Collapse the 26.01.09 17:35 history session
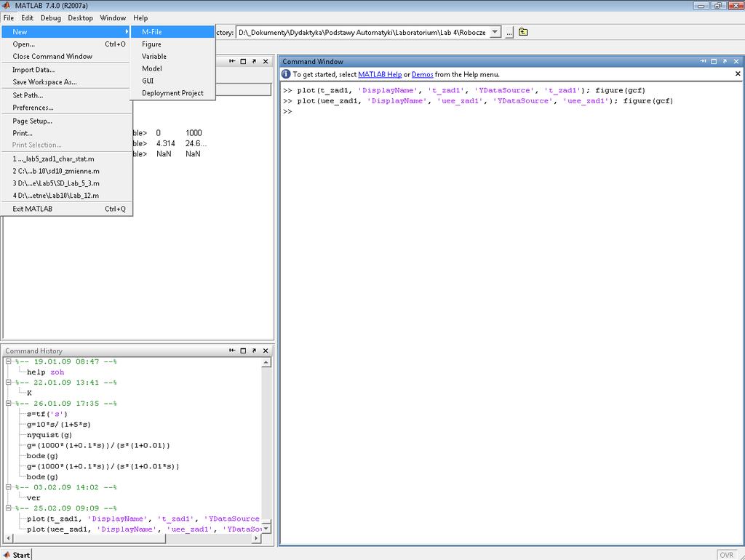This screenshot has height=560, width=745. [8, 403]
